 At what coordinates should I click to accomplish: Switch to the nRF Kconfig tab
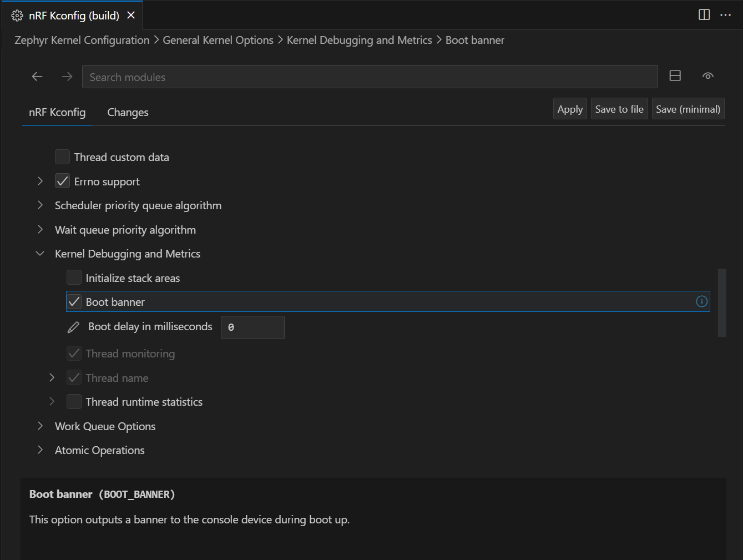[57, 112]
